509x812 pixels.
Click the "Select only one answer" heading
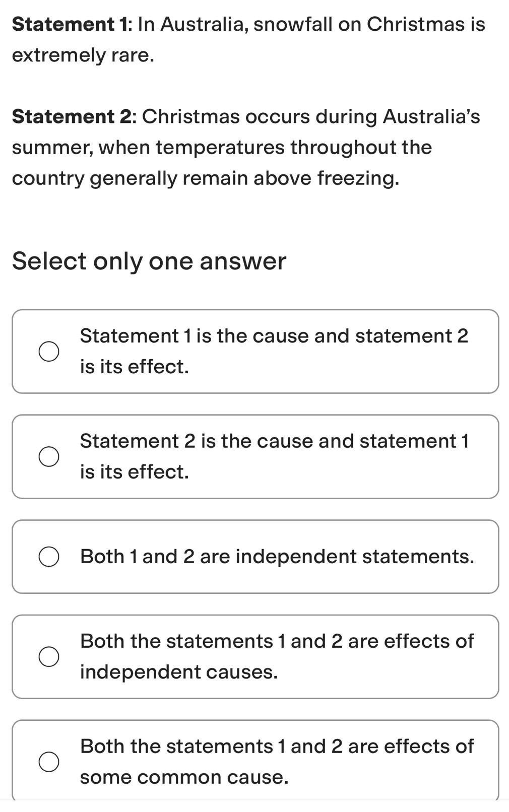click(x=149, y=261)
